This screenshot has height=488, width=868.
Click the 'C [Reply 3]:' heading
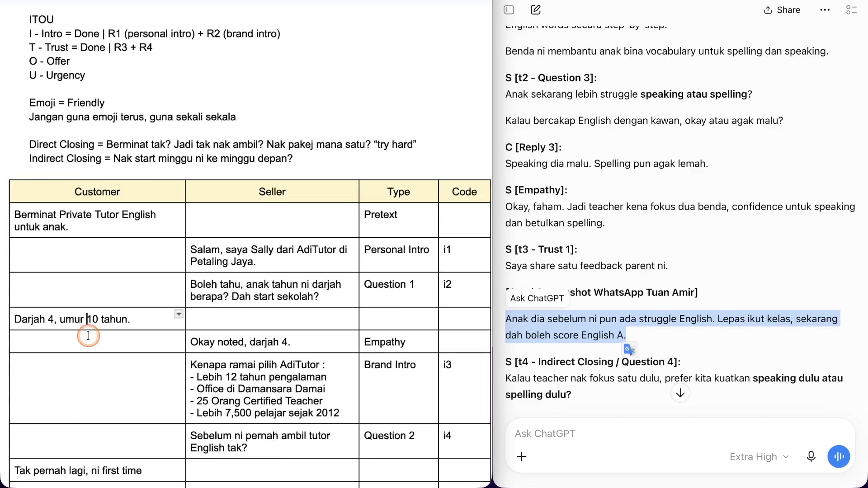click(533, 147)
